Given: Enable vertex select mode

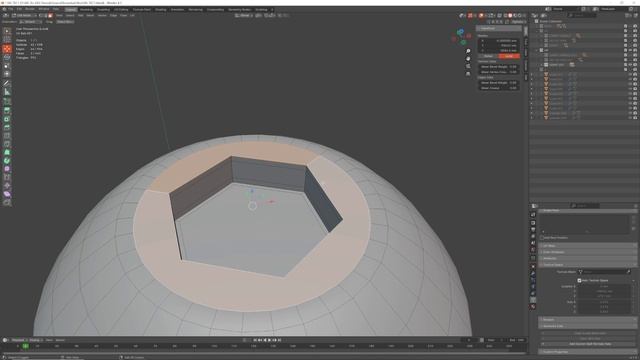Looking at the screenshot, I should pyautogui.click(x=41, y=16).
